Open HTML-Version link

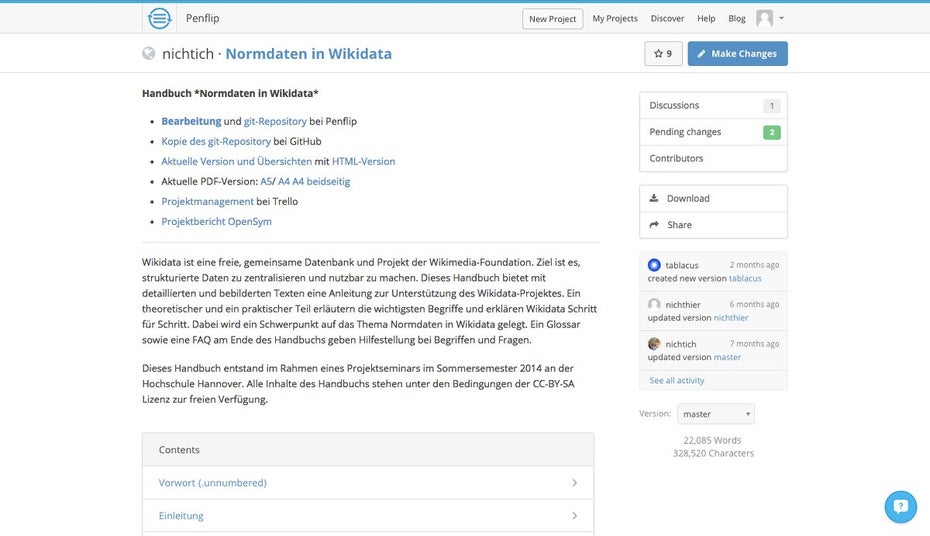pyautogui.click(x=364, y=161)
